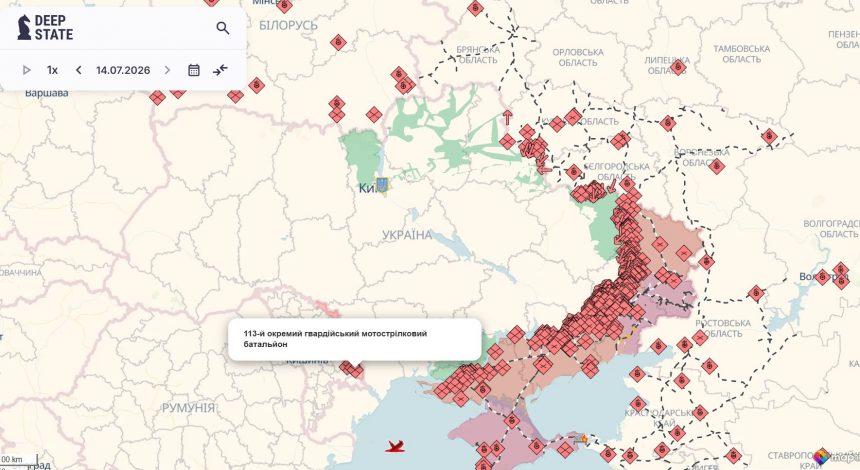Start timeline playback with play triangle
This screenshot has height=470, width=860.
click(x=26, y=70)
